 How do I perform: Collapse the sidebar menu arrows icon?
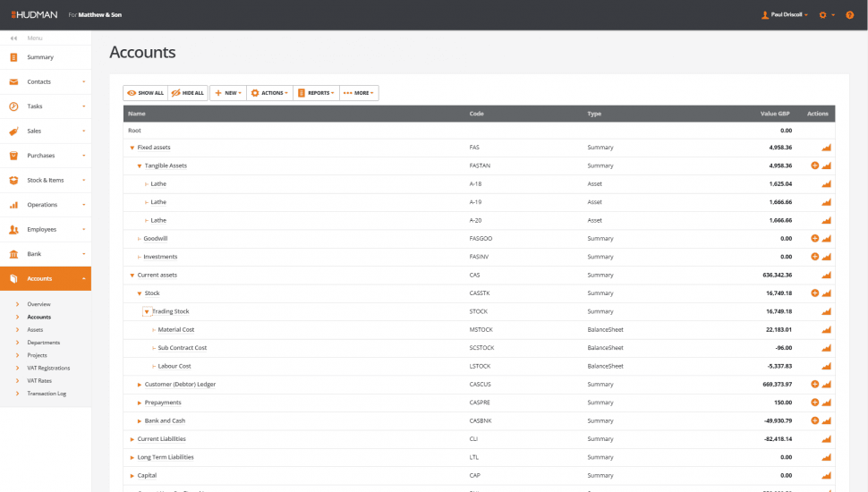pos(14,38)
